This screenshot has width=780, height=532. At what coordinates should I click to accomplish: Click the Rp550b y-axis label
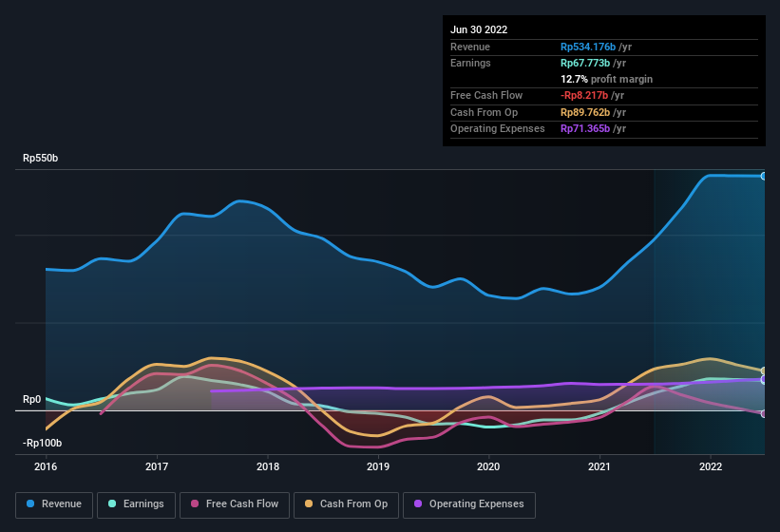(x=40, y=158)
